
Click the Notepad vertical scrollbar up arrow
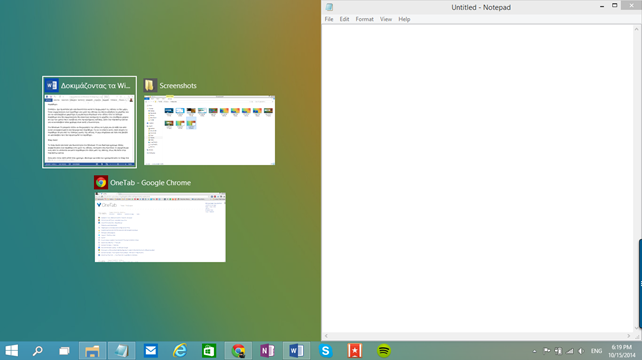click(636, 29)
